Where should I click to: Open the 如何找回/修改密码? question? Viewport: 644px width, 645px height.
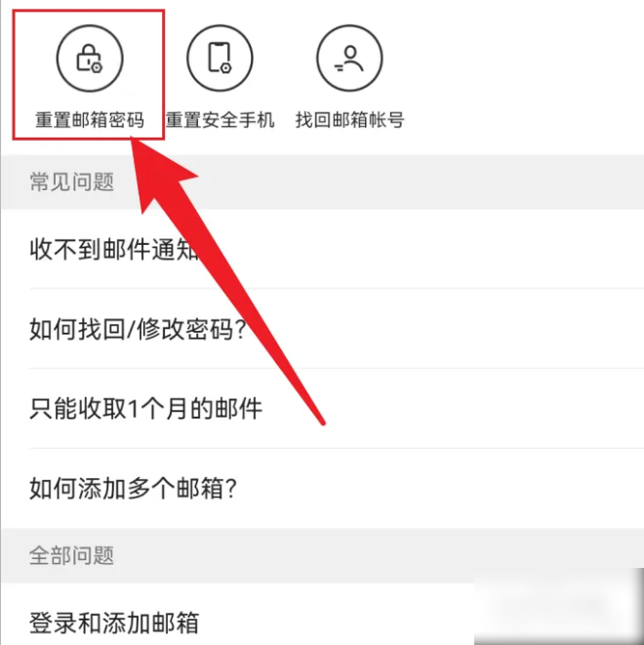click(x=322, y=329)
